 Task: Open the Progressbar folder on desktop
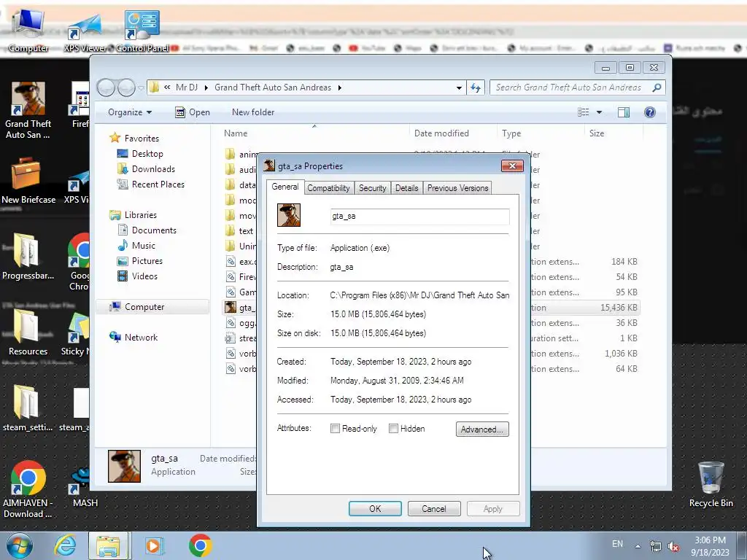point(28,256)
